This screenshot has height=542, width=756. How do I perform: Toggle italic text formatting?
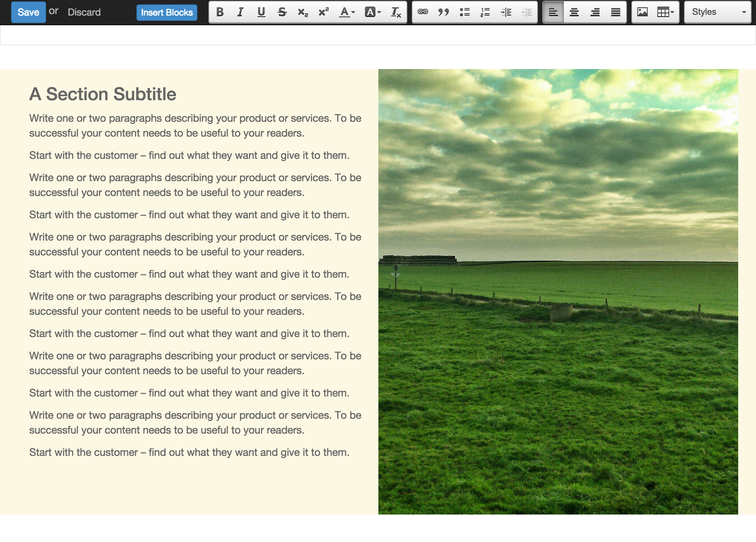[x=240, y=12]
